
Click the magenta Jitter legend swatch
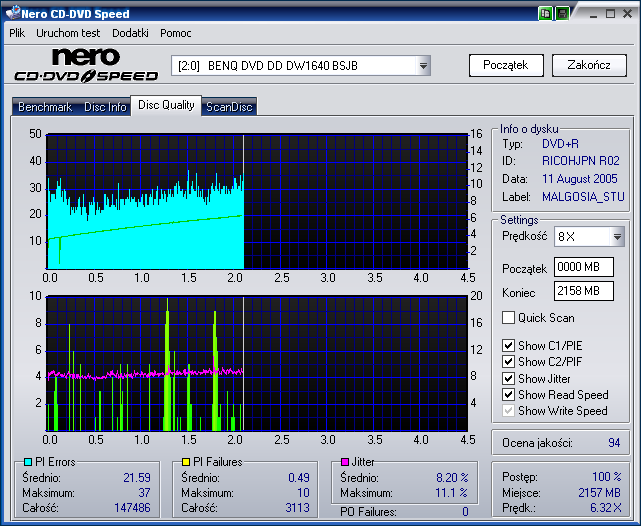coord(345,462)
